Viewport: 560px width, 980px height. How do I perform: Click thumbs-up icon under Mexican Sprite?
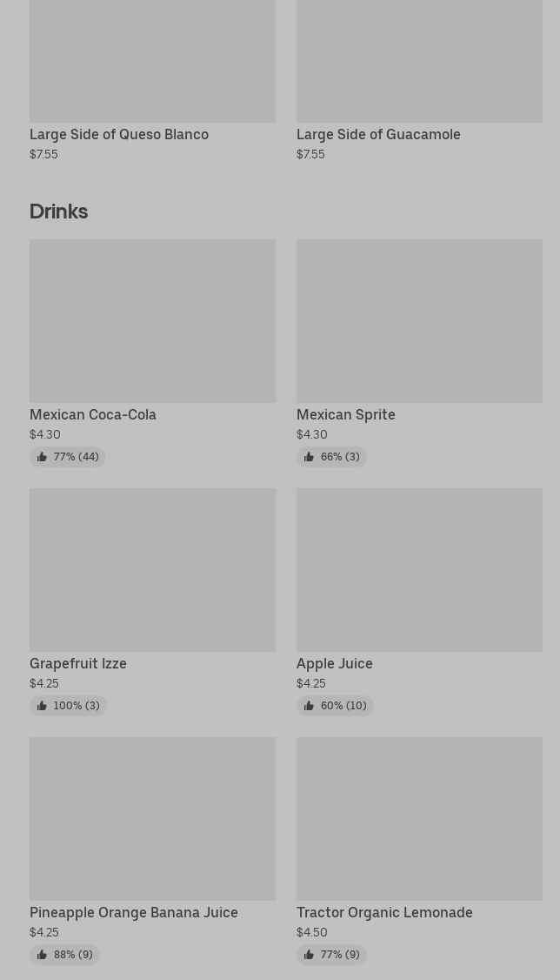click(x=309, y=457)
